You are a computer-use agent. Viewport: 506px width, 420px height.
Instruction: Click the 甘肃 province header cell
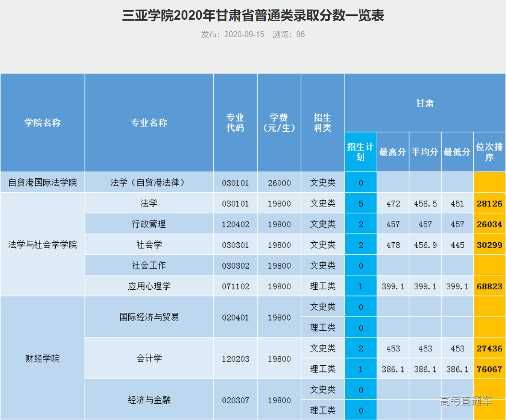425,103
